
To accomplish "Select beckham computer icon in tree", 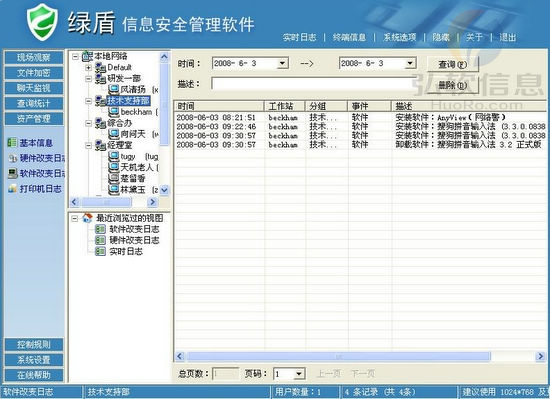I will pyautogui.click(x=114, y=112).
